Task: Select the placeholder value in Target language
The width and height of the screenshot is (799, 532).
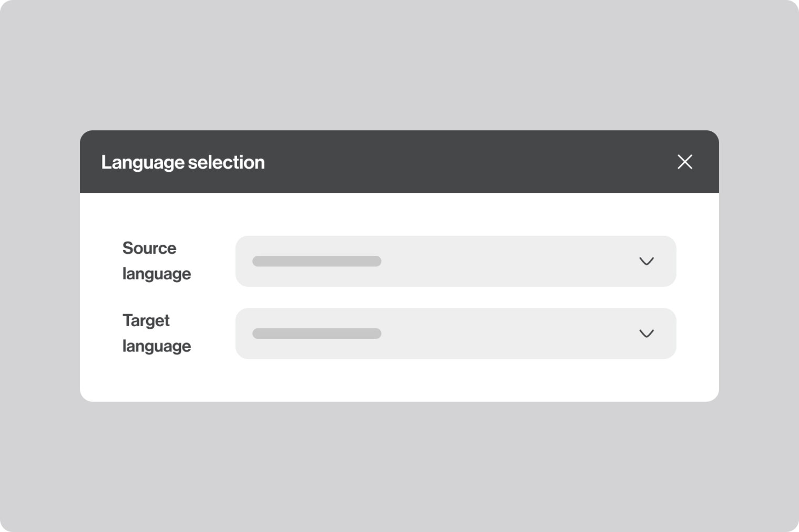Action: point(316,333)
